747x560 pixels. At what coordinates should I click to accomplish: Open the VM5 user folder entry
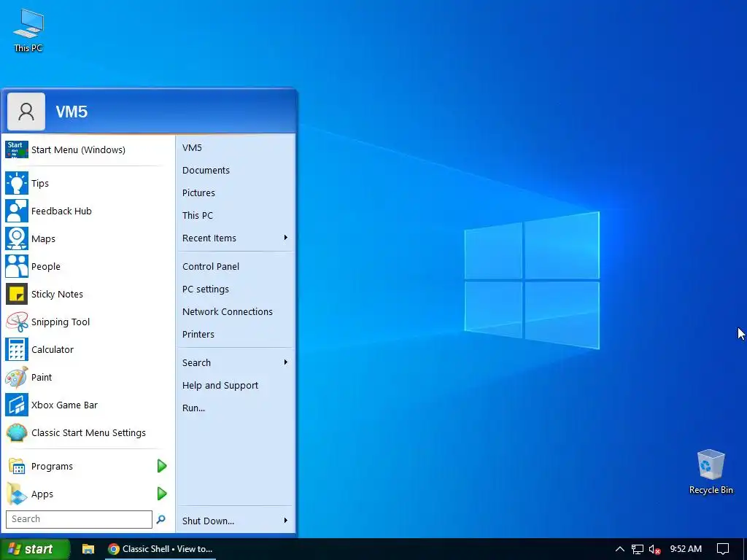pos(236,147)
